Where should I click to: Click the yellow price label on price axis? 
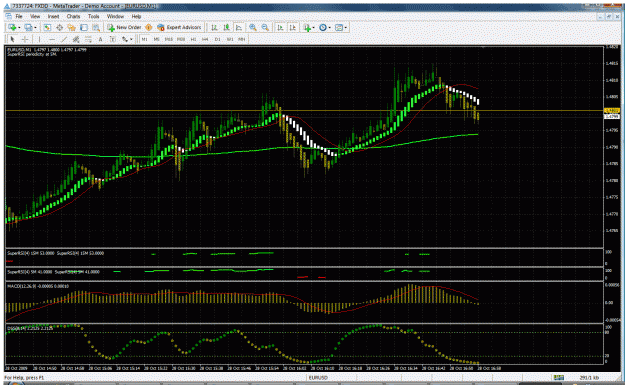point(611,111)
